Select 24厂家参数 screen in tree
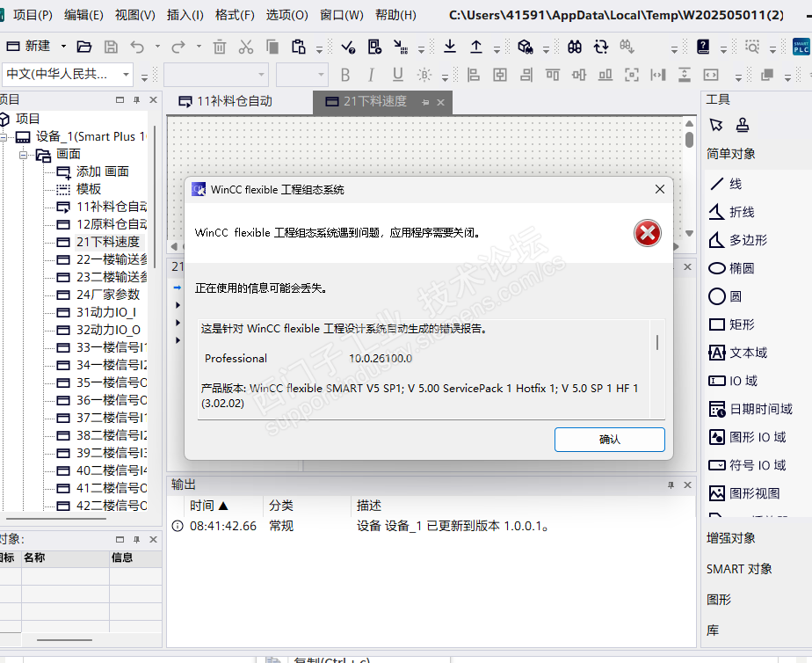 (x=108, y=295)
